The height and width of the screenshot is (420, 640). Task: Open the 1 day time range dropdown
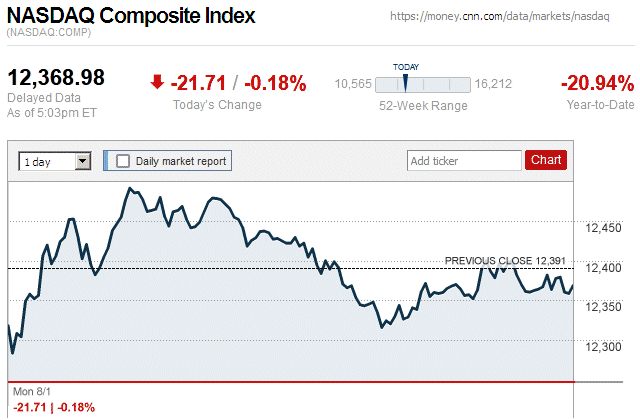click(x=47, y=160)
